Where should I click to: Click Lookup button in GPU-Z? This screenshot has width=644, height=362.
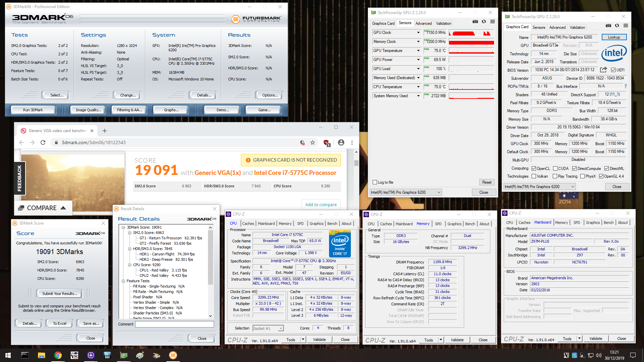tap(614, 37)
